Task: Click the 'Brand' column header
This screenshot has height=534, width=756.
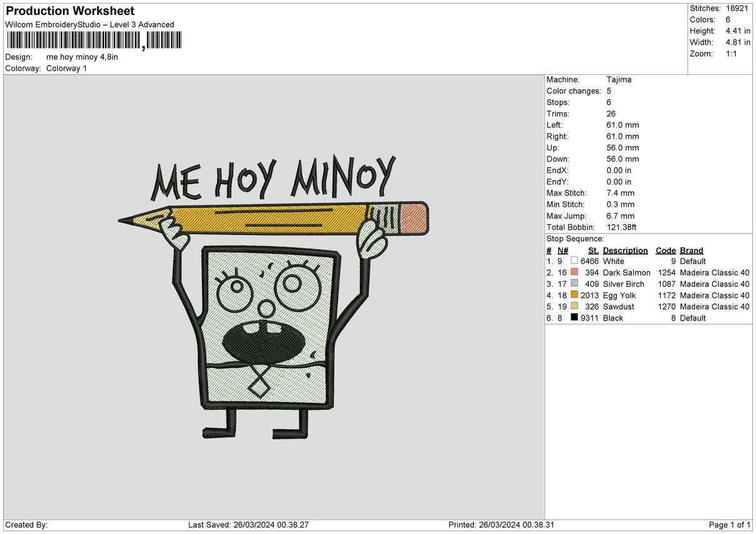Action: 691,250
